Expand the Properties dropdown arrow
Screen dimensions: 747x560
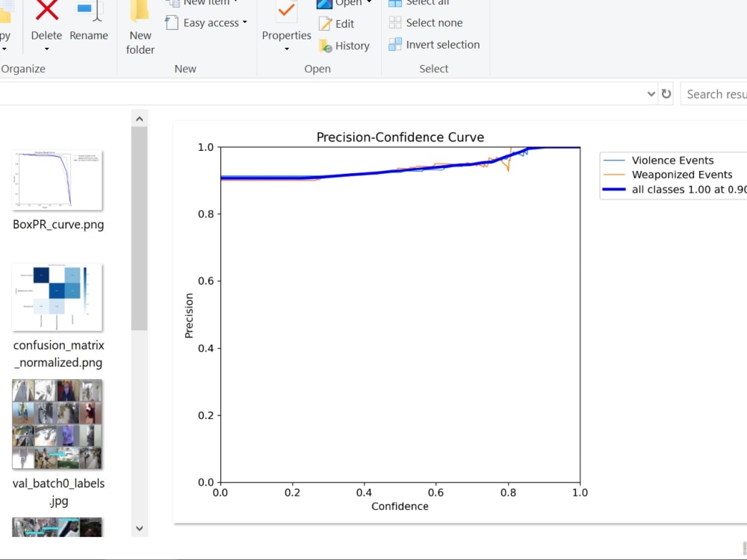286,49
